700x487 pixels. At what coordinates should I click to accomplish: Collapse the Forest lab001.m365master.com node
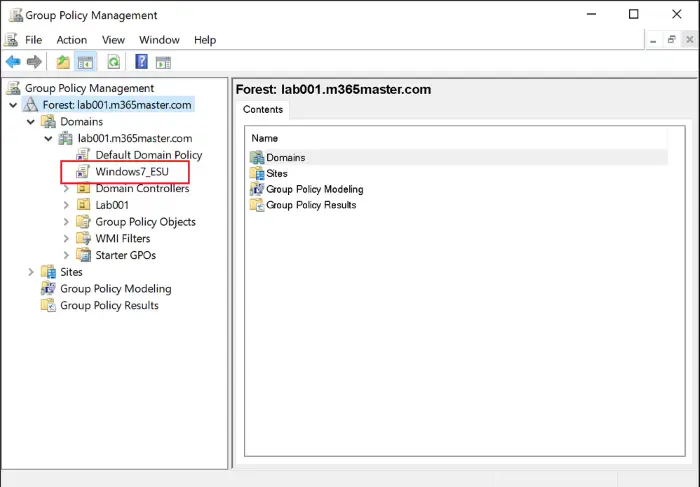coord(13,105)
